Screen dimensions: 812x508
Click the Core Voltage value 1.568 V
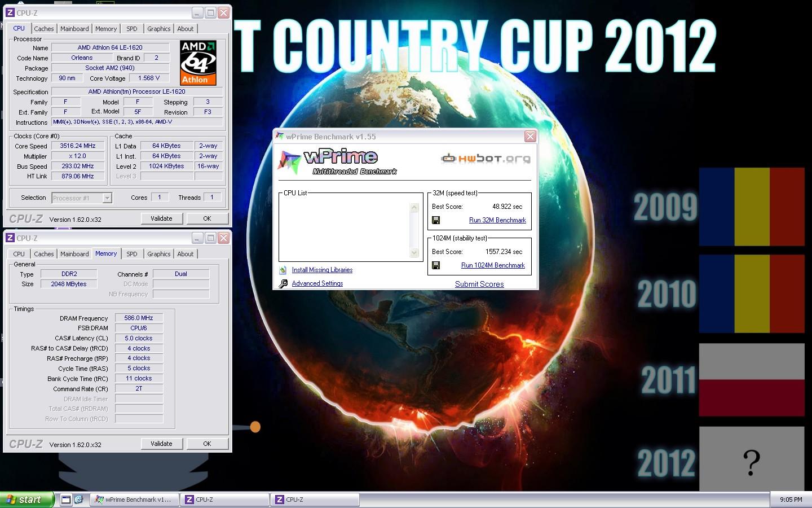point(149,78)
